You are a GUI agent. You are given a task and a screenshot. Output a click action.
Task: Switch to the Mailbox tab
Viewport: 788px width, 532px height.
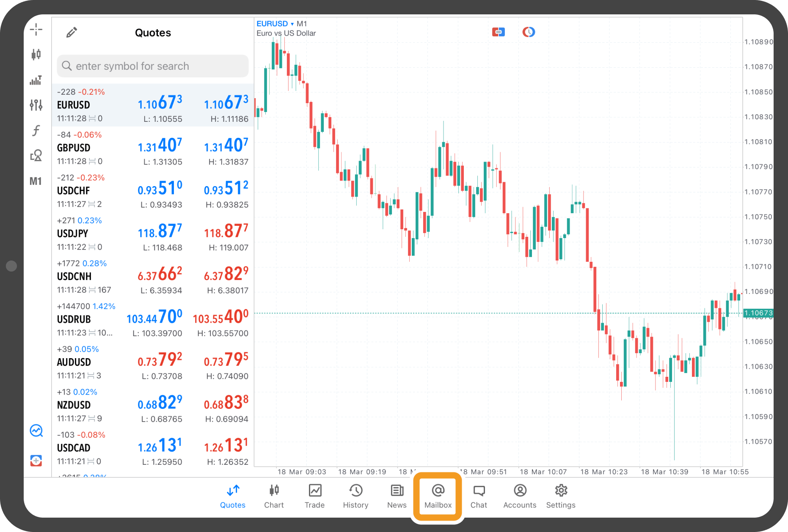(x=438, y=496)
